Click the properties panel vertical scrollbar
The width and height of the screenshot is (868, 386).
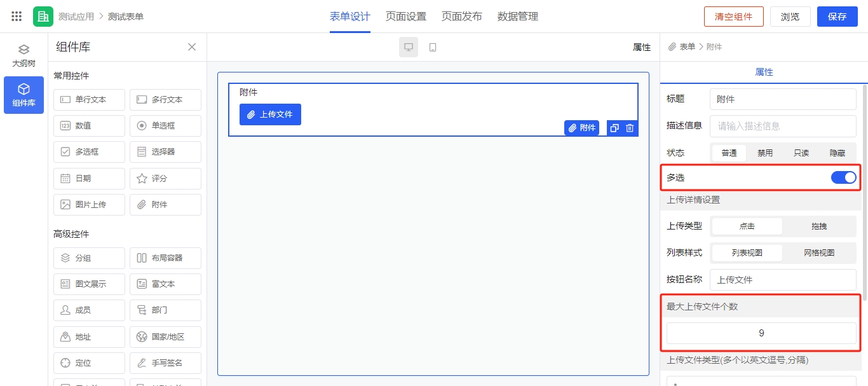click(x=864, y=193)
